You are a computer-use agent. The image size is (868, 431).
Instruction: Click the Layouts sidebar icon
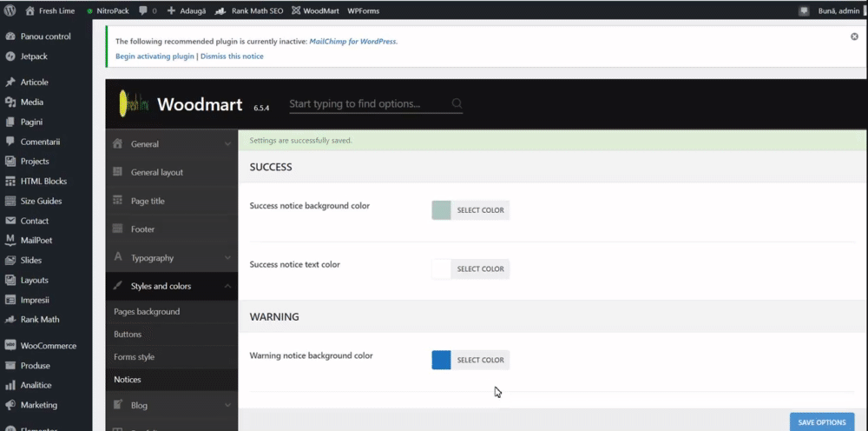10,281
